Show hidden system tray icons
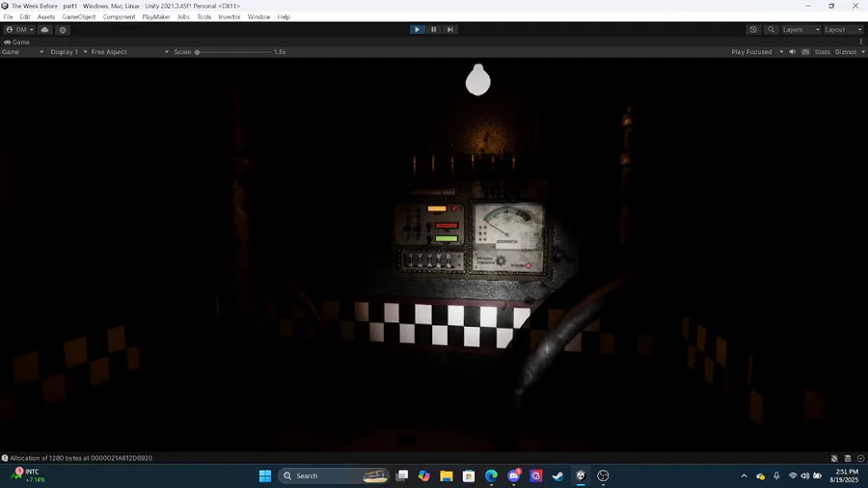The height and width of the screenshot is (488, 868). coord(744,475)
